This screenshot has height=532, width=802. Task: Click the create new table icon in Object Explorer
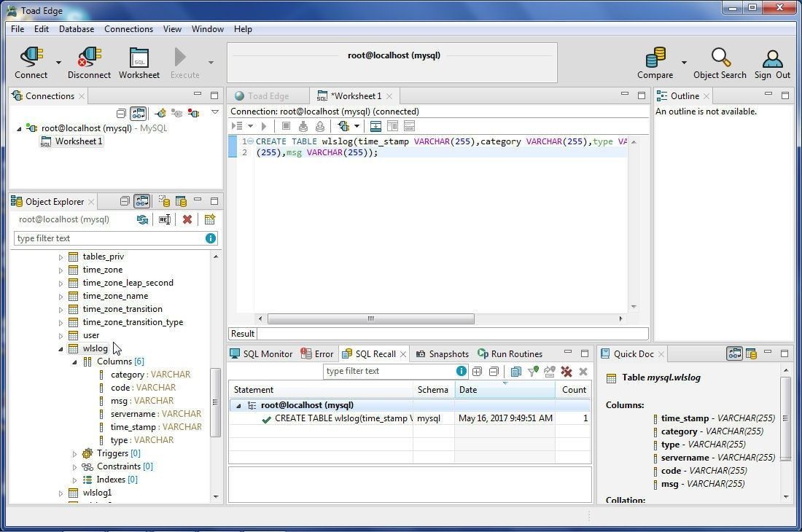210,219
